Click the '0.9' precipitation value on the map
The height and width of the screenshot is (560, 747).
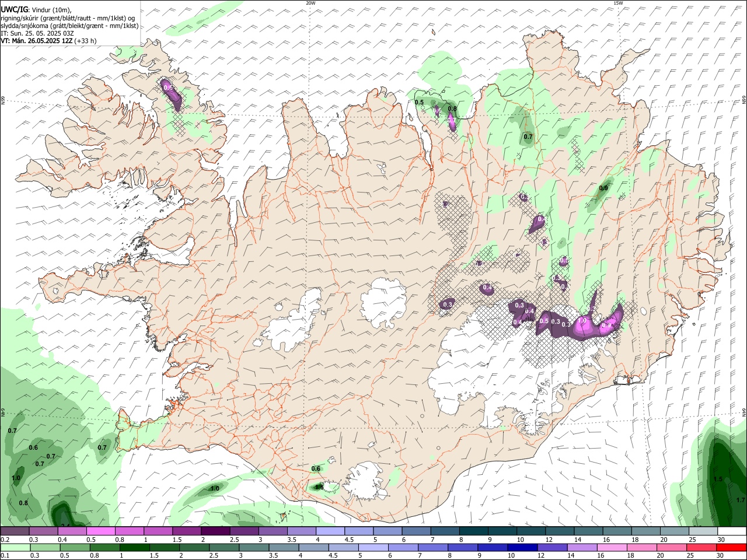click(603, 188)
